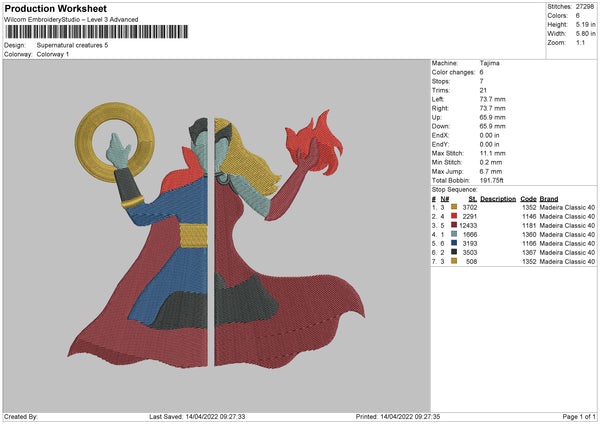Screen dimensions: 600x424
Task: Choose the light blue swatch coded 1360
Action: [x=455, y=234]
